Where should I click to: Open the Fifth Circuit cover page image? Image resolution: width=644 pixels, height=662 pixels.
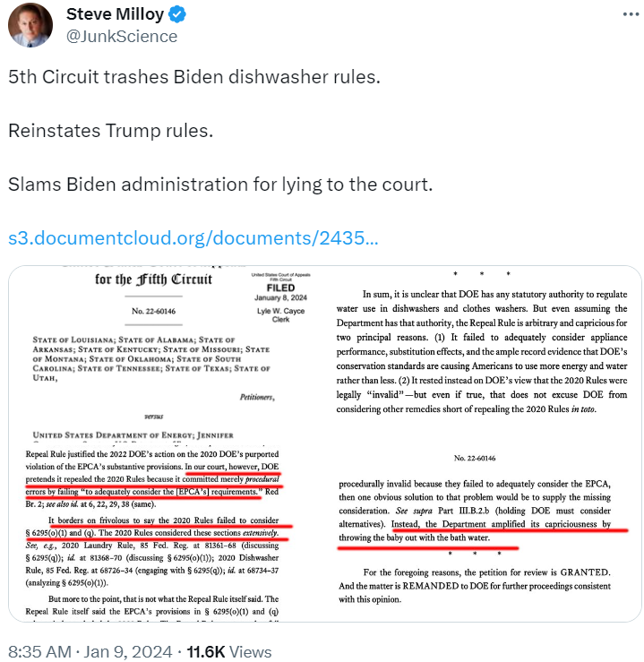coord(167,355)
